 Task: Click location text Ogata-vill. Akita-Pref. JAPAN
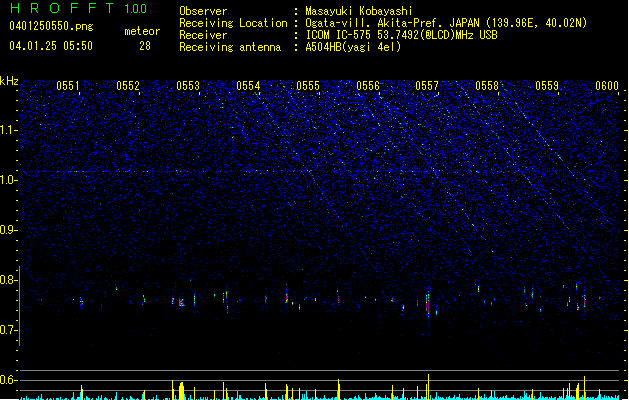391,23
